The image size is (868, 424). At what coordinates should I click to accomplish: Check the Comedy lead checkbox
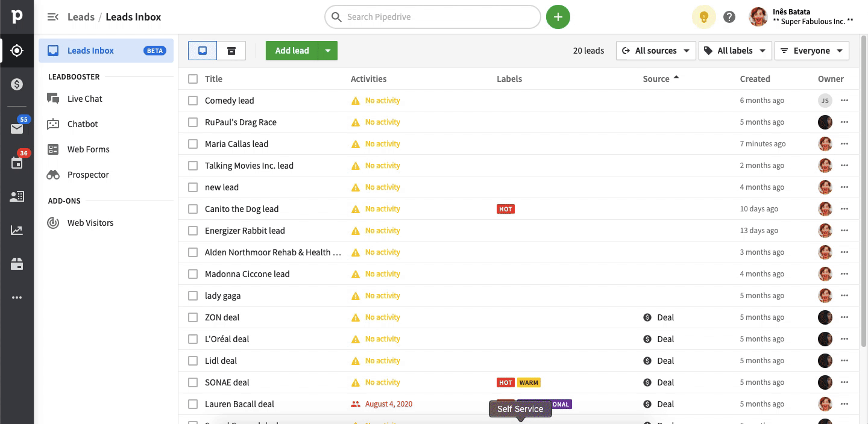point(193,101)
